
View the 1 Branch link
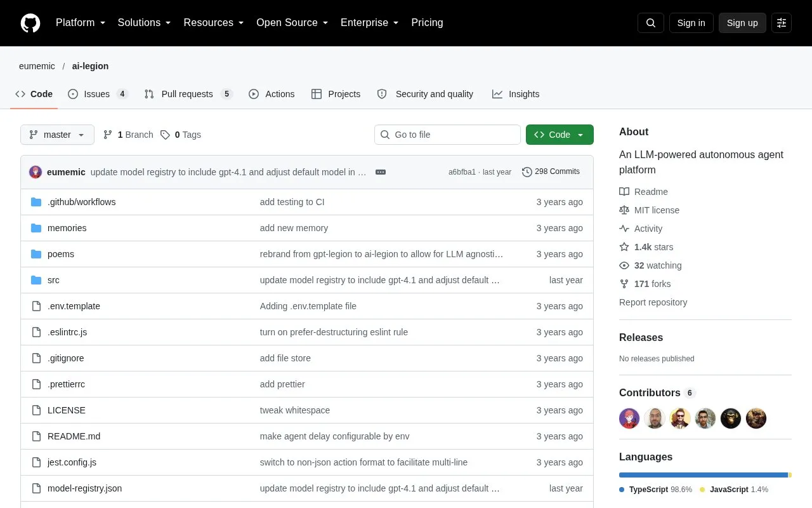[x=128, y=135]
